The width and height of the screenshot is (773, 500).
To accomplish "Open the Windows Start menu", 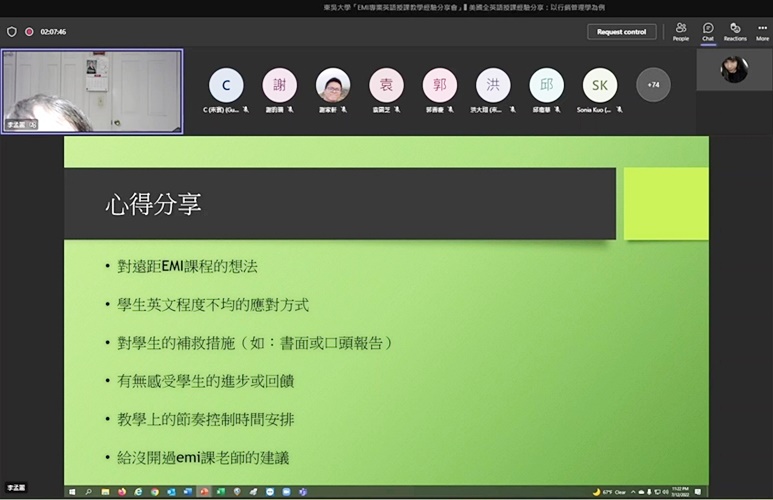I will click(x=72, y=492).
